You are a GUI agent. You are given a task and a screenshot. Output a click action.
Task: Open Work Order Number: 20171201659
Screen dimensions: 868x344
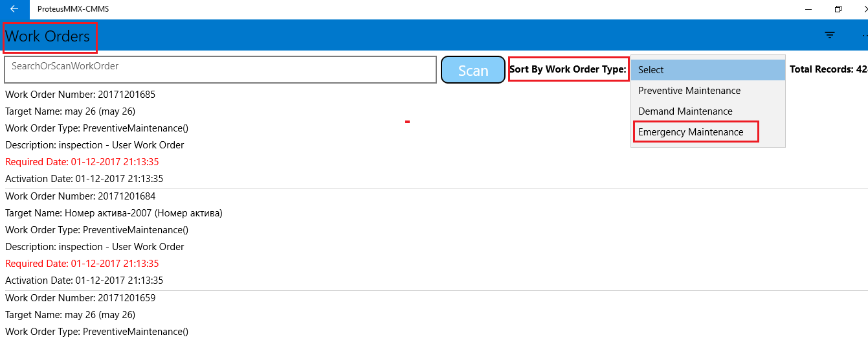coord(80,298)
